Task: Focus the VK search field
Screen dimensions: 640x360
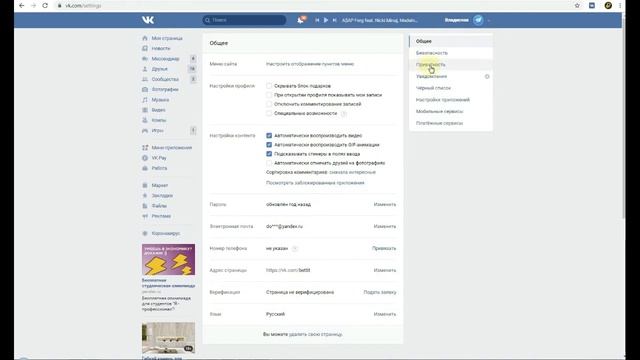Action: [244, 20]
